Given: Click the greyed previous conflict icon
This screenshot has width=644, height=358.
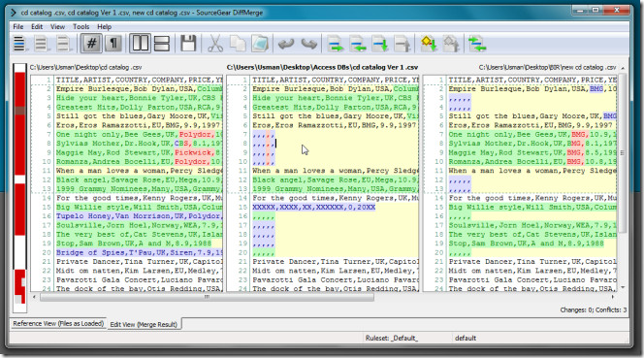Looking at the screenshot, I should [x=451, y=44].
